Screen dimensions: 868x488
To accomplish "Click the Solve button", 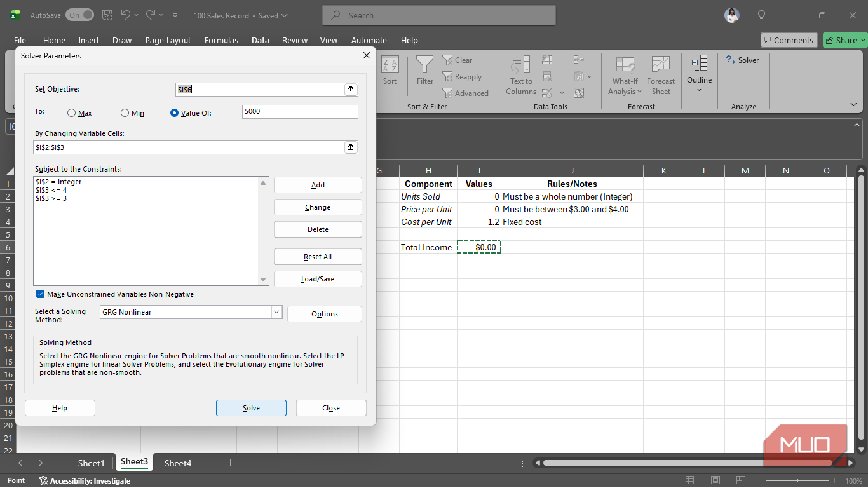I will point(251,408).
